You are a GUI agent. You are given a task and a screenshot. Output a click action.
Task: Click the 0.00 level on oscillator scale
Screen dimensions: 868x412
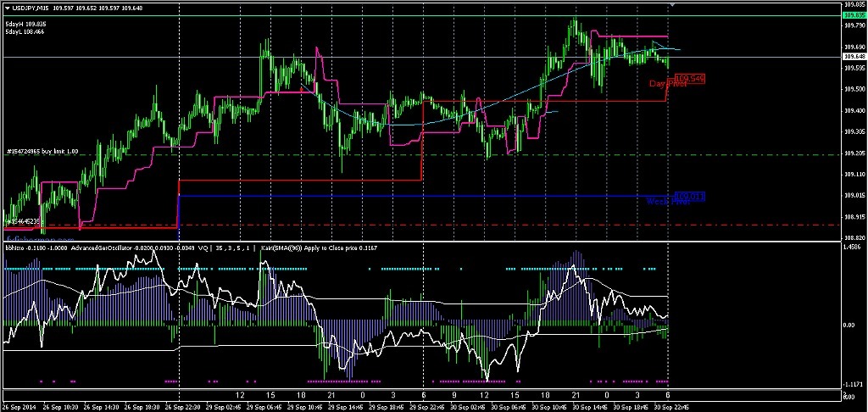[851, 325]
